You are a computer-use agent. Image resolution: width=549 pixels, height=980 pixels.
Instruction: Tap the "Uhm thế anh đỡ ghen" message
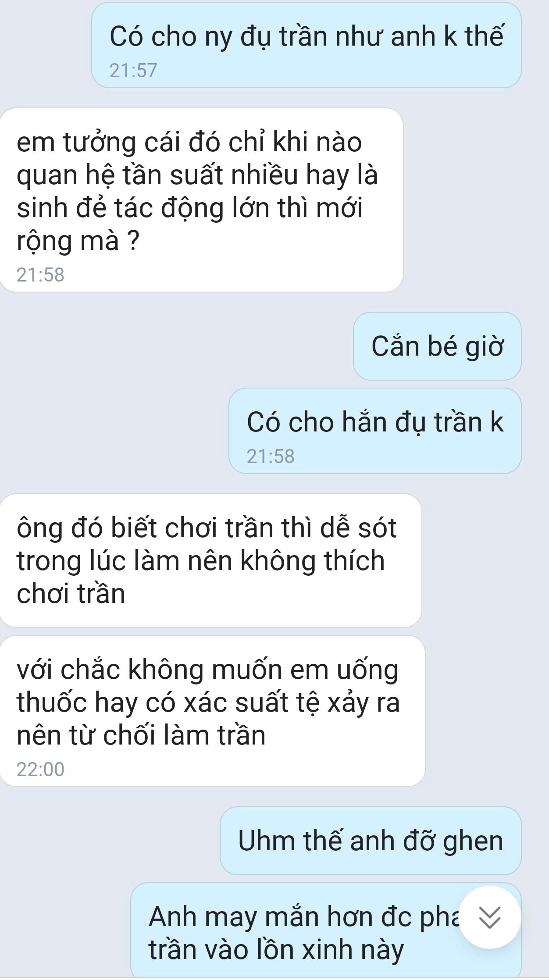371,841
